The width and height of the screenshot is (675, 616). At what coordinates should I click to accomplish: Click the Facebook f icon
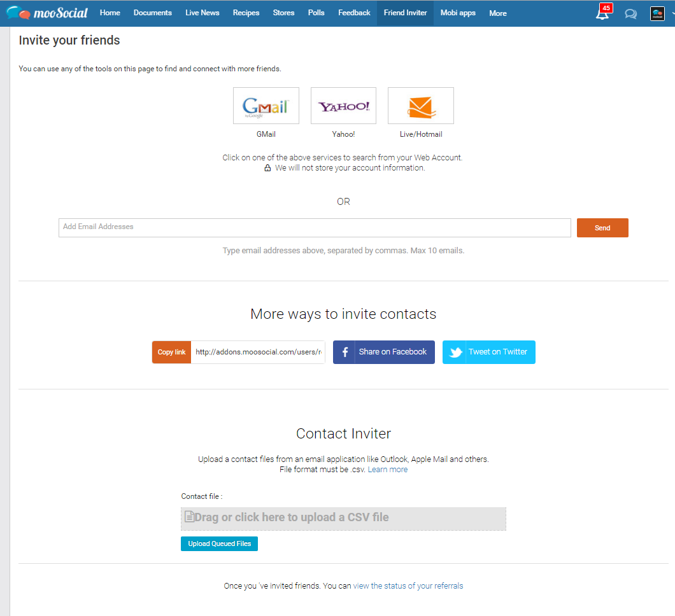(x=345, y=353)
